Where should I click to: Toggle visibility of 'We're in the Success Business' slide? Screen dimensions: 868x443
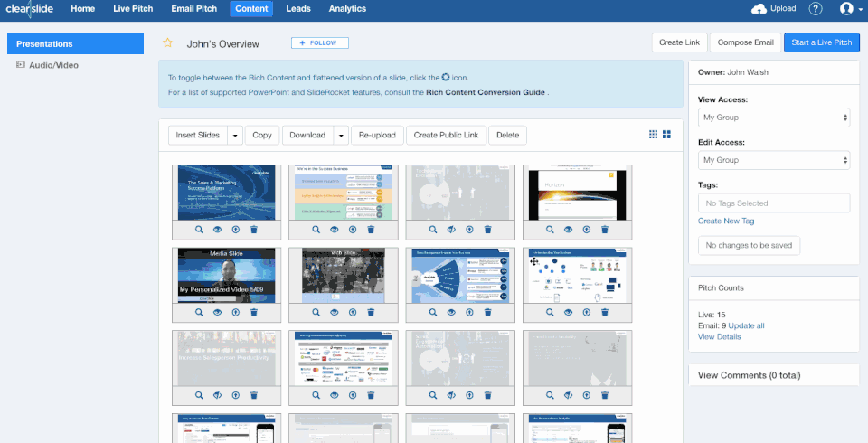(x=334, y=230)
